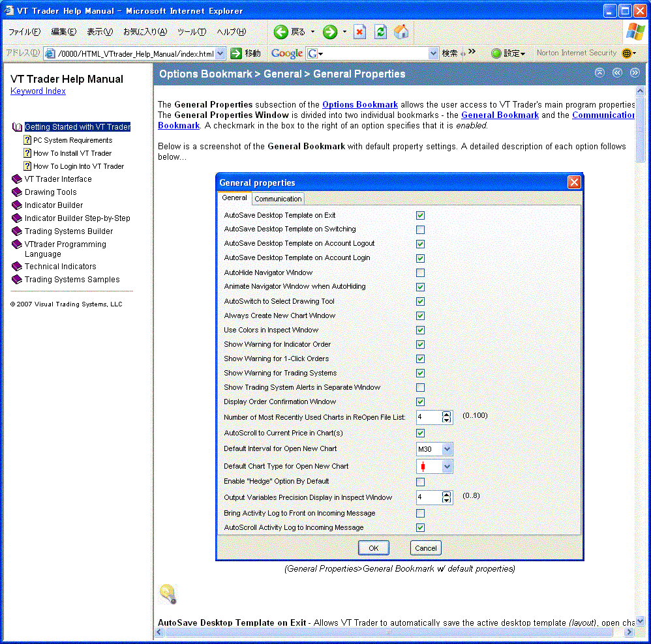Open the 表示(V) menu
Screen dimensions: 651x644
pos(100,31)
